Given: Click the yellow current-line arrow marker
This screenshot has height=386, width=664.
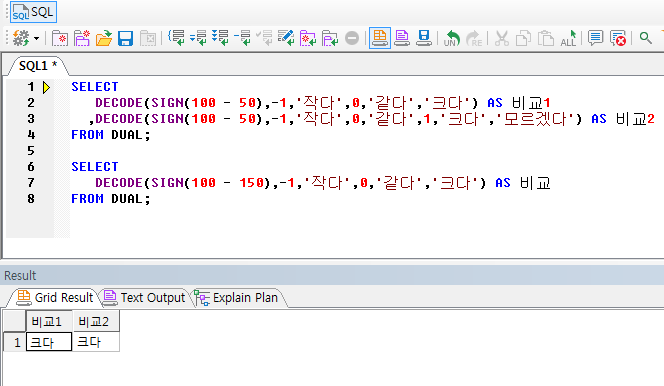Looking at the screenshot, I should (46, 87).
